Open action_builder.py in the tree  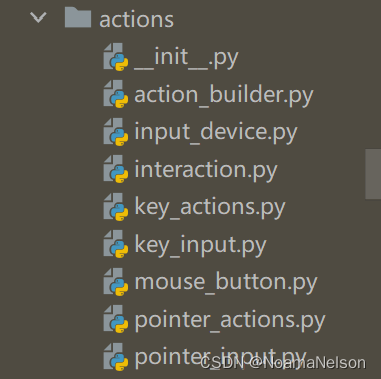pos(224,95)
